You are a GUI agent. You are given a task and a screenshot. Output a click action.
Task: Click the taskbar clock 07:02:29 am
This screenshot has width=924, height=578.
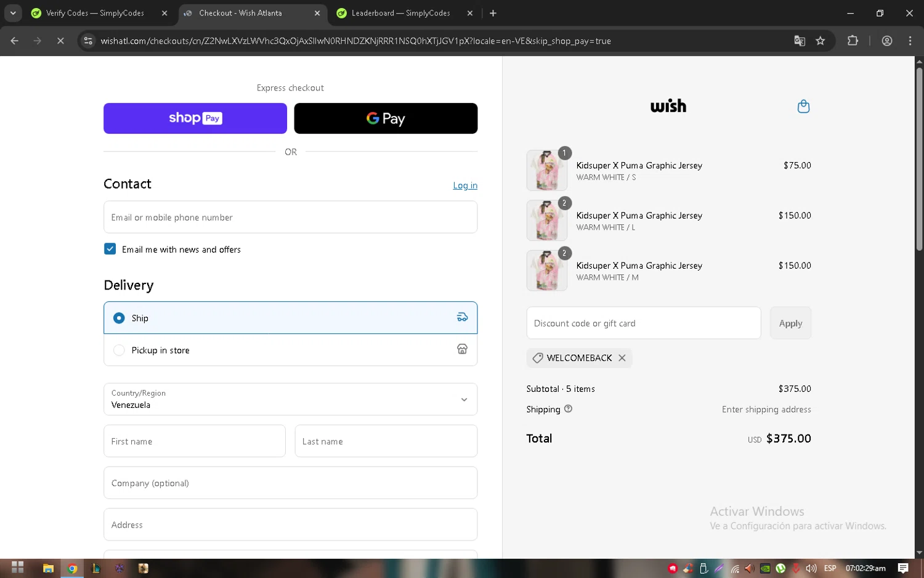click(865, 568)
